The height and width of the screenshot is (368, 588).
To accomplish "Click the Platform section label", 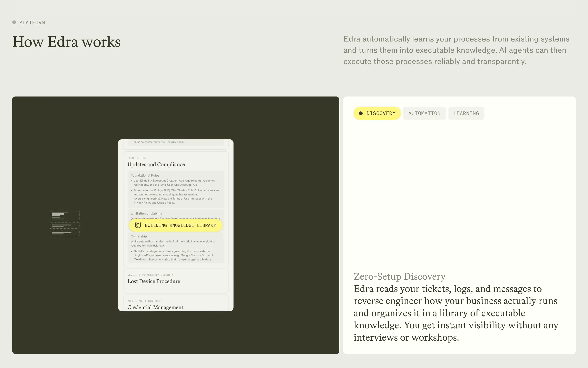I will coord(32,22).
